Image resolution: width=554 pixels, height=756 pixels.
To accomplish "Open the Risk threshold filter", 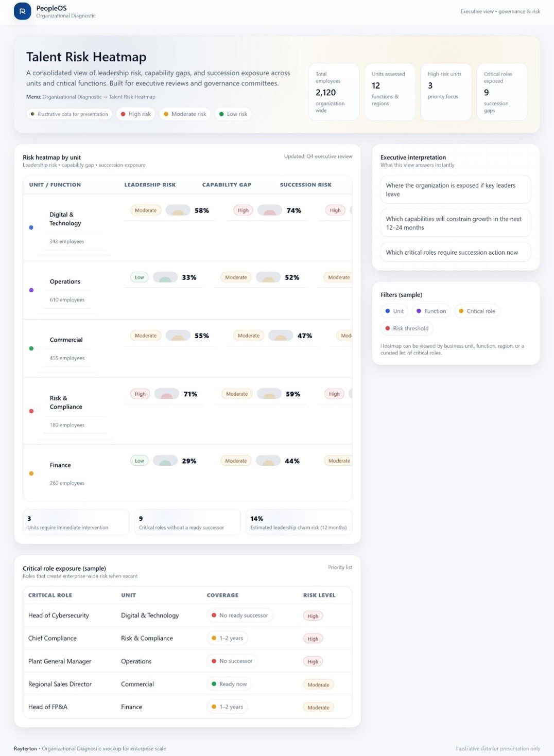I will (x=407, y=328).
